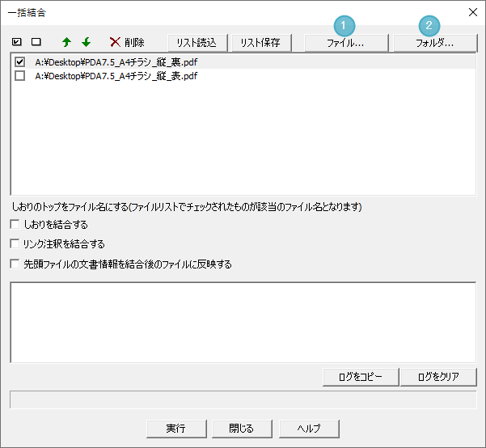Click the リスト保存 button
Viewport: 486px width, 448px height.
[x=261, y=43]
